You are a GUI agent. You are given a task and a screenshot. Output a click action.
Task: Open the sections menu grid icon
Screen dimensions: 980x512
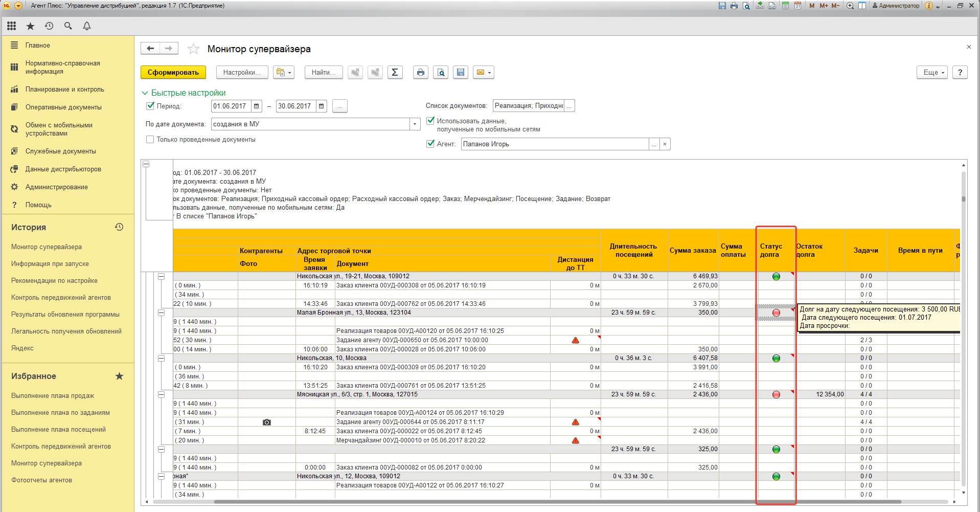point(12,26)
